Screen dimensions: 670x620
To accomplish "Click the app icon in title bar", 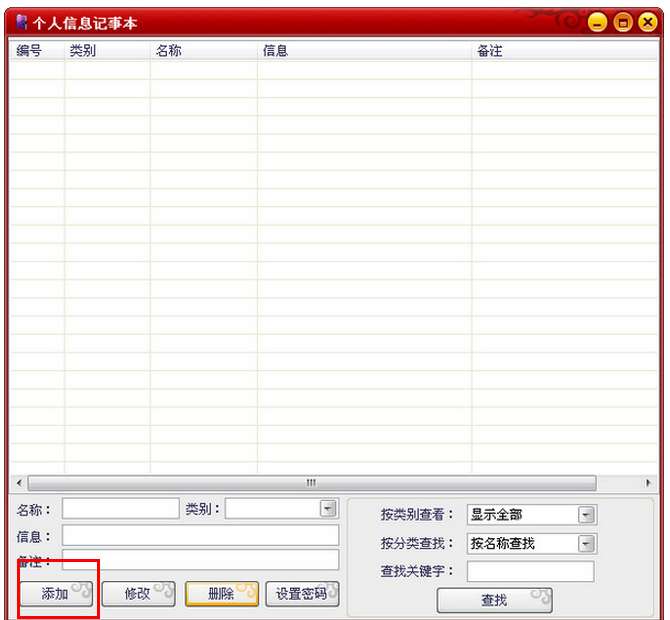I will (x=21, y=22).
